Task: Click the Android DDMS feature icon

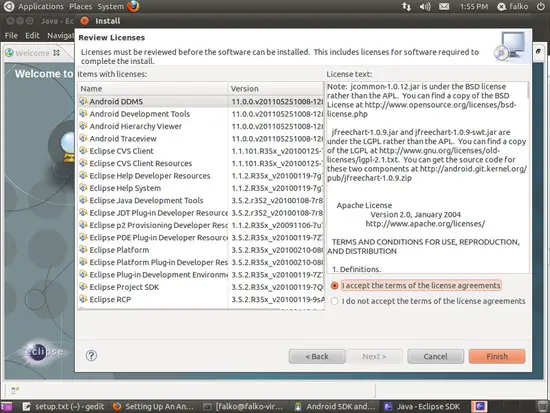Action: pos(83,101)
